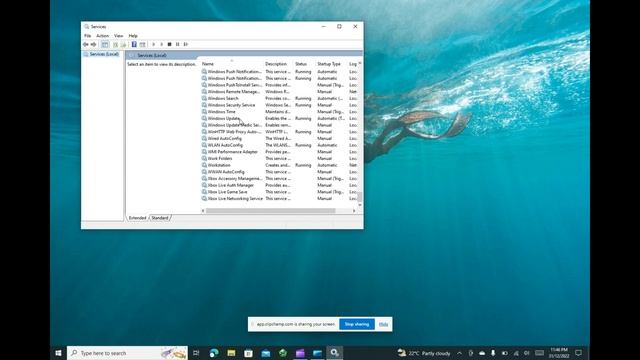
Task: Click the horizontal scrollbar right arrow
Action: pyautogui.click(x=354, y=211)
